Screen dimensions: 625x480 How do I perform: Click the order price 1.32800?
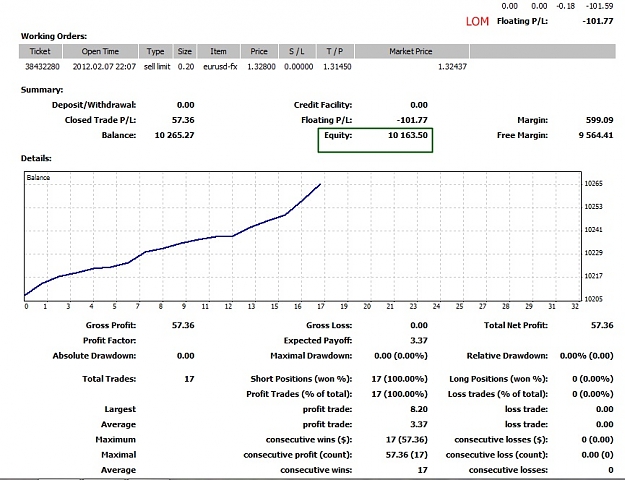point(261,67)
